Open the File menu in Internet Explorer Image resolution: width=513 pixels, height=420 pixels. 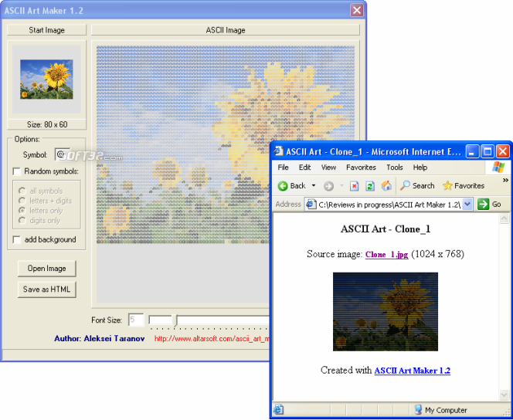click(283, 168)
